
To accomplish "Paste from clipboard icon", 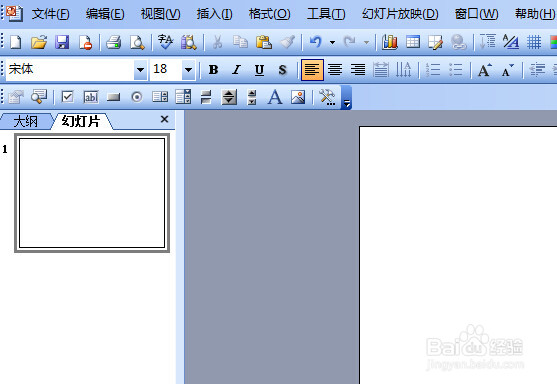I will click(264, 42).
